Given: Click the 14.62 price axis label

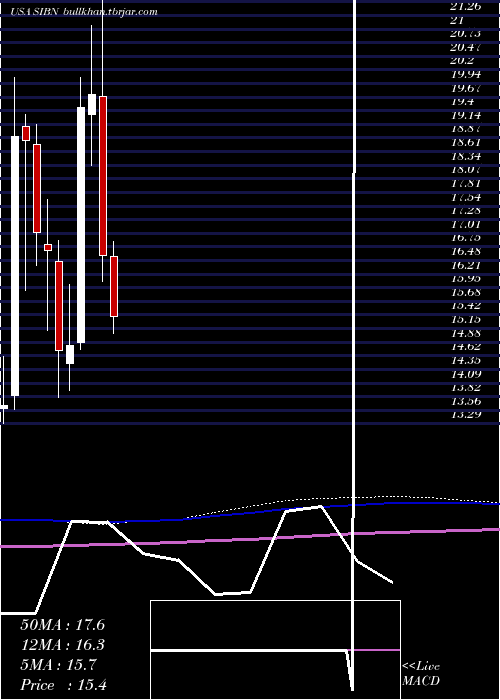Looking at the screenshot, I should [x=466, y=346].
